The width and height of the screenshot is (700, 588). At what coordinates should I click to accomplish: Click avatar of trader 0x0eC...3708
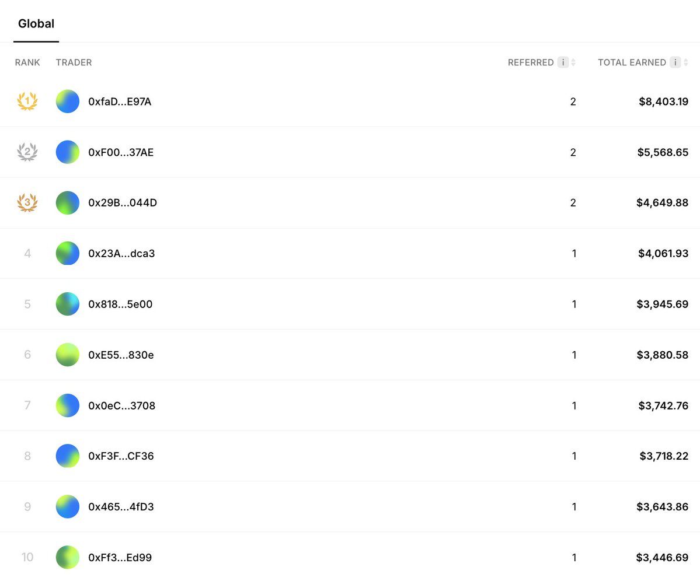pos(67,405)
